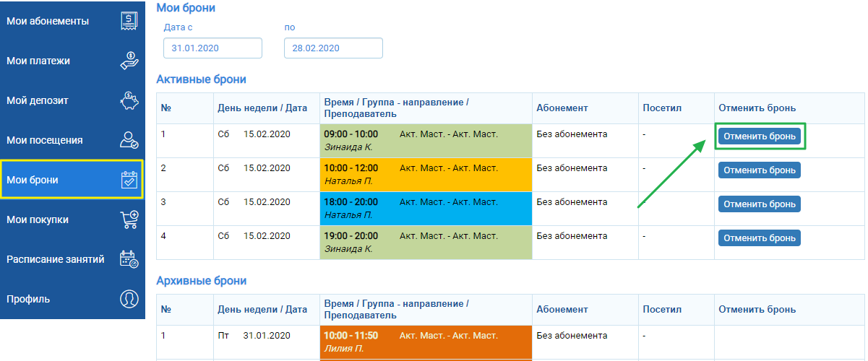
Task: Cancel the 19:00 - 20:00 booking
Action: [759, 238]
